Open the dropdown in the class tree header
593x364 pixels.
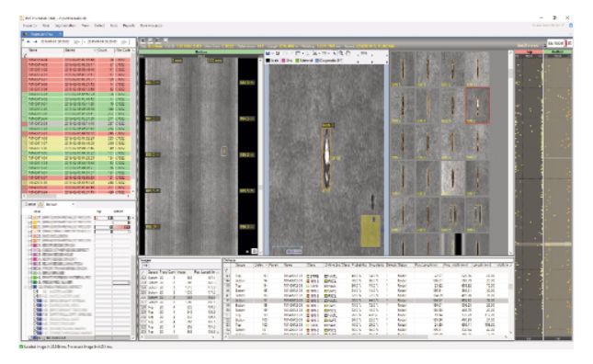(73, 204)
